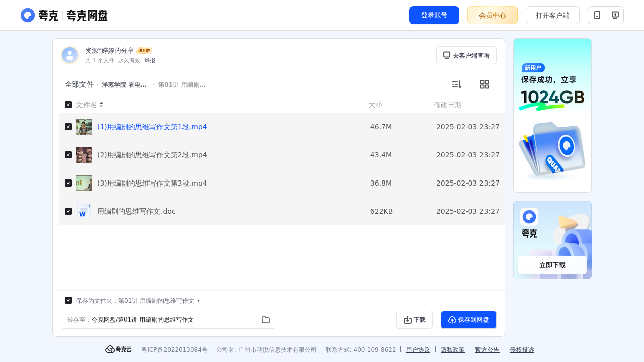This screenshot has height=362, width=644.
Task: Switch to grid view icon
Action: [485, 84]
